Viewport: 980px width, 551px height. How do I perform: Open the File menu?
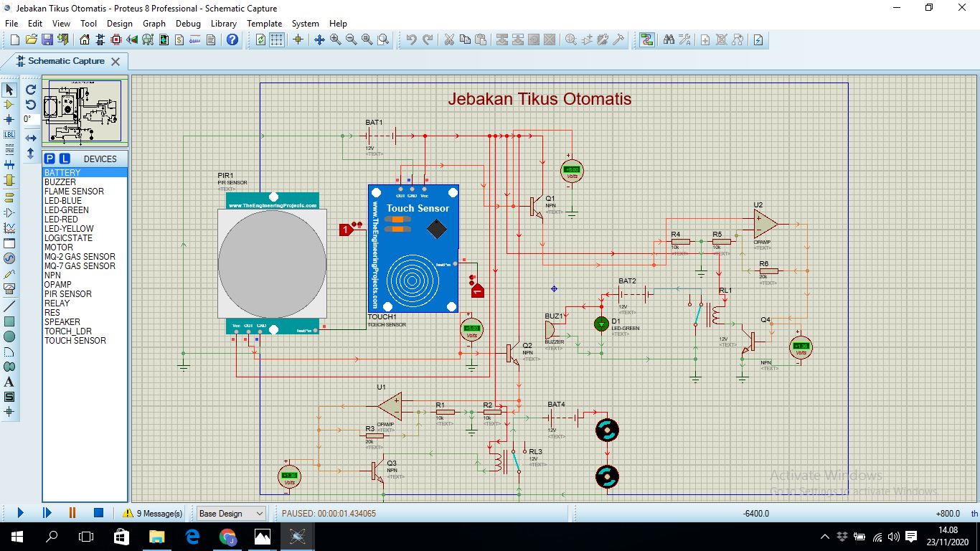11,23
